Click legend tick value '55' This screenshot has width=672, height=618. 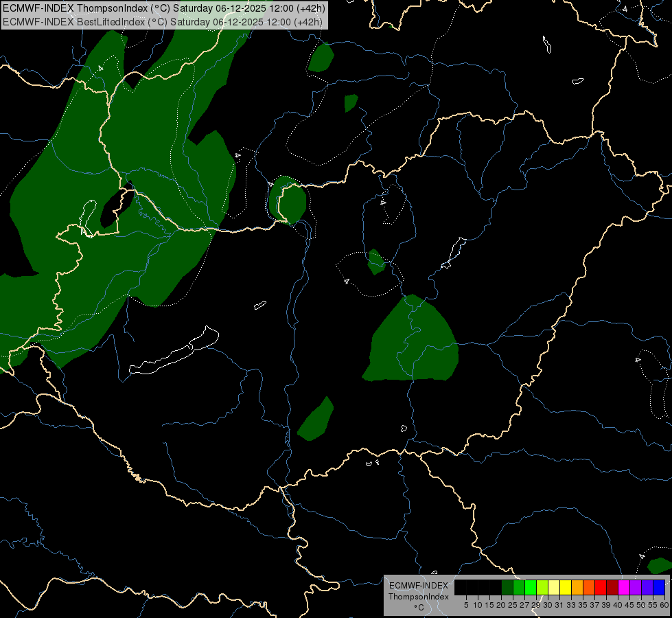pyautogui.click(x=652, y=605)
